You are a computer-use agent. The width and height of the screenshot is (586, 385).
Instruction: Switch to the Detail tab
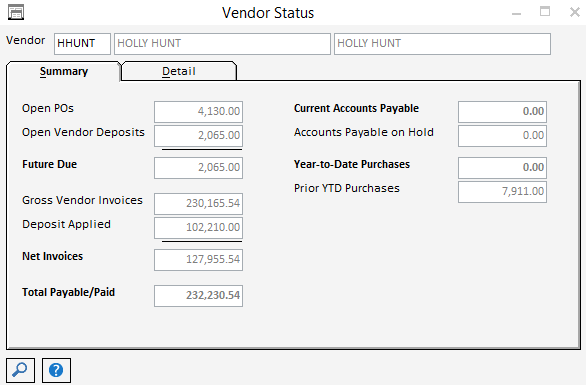tap(179, 71)
